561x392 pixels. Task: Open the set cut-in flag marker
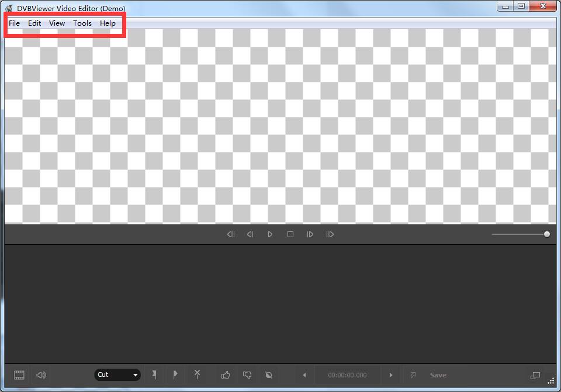tap(154, 375)
